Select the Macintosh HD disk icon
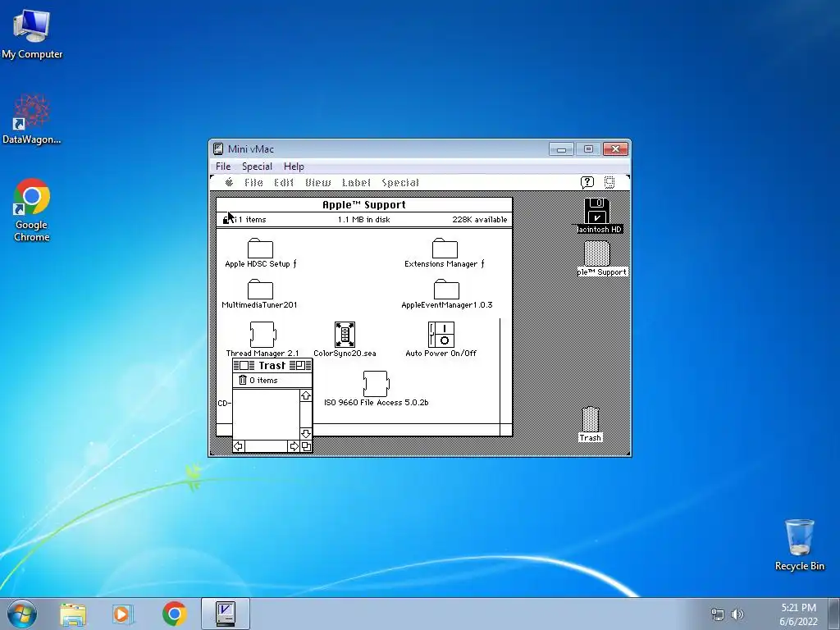This screenshot has width=840, height=630. tap(597, 211)
